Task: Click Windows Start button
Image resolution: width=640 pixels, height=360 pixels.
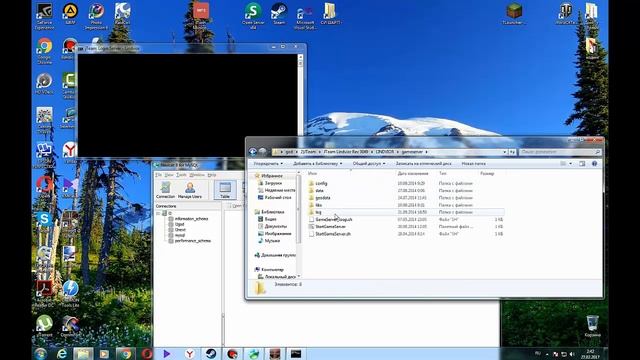Action: click(41, 353)
